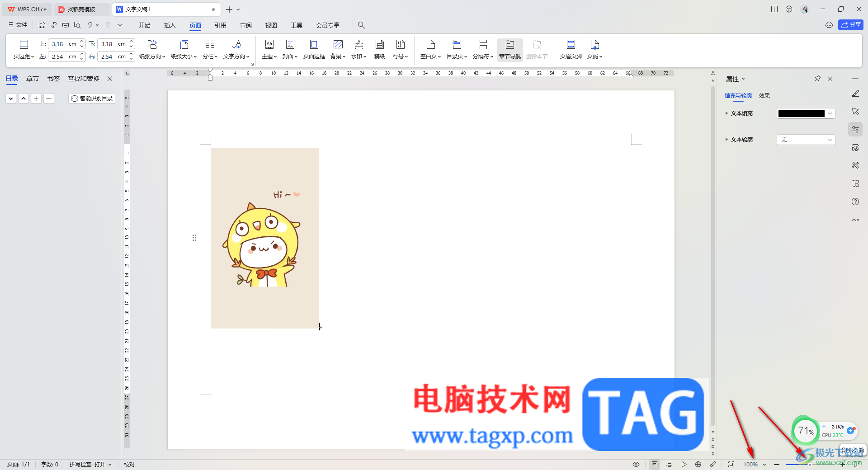
Task: Click the save icon in quick access bar
Action: 42,25
